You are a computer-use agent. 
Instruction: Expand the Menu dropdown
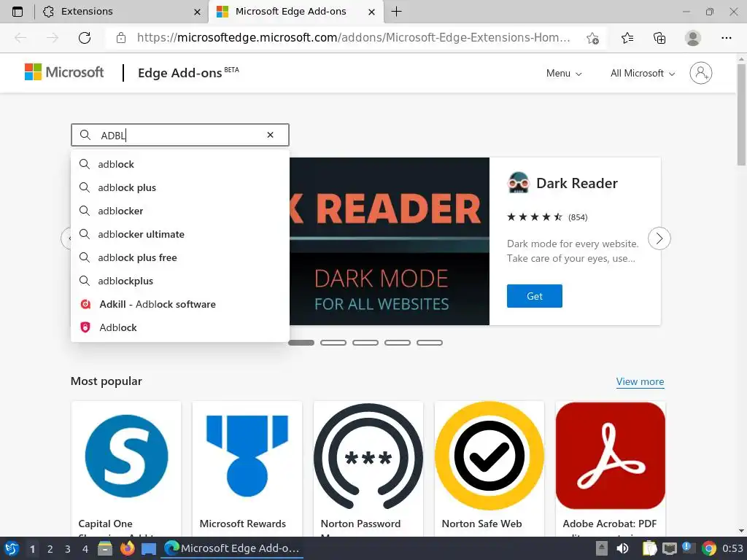point(564,74)
